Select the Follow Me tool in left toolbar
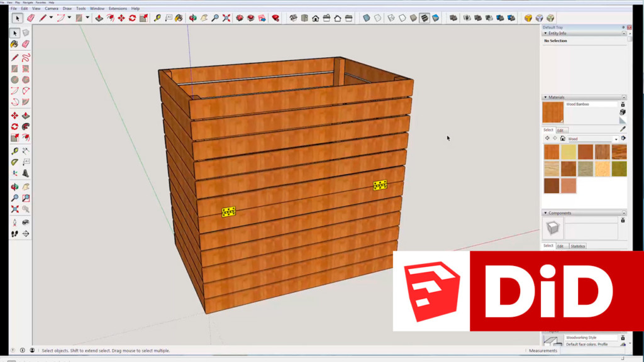 [26, 126]
